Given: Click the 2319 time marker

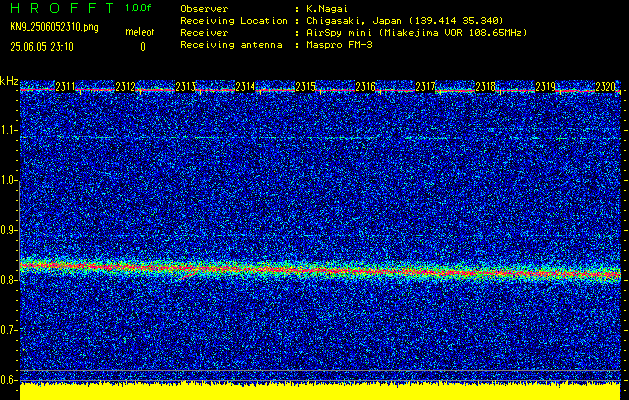Looking at the screenshot, I should tap(546, 87).
